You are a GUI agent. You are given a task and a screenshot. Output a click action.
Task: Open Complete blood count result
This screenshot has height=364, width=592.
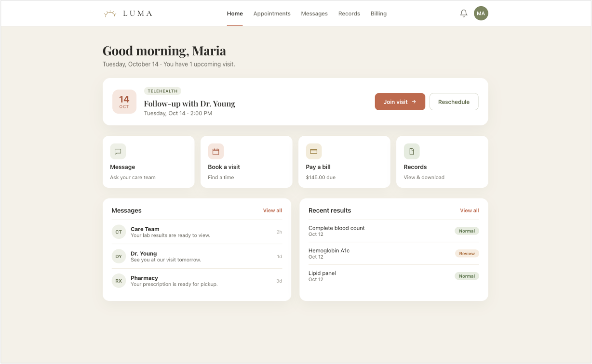[x=394, y=231]
